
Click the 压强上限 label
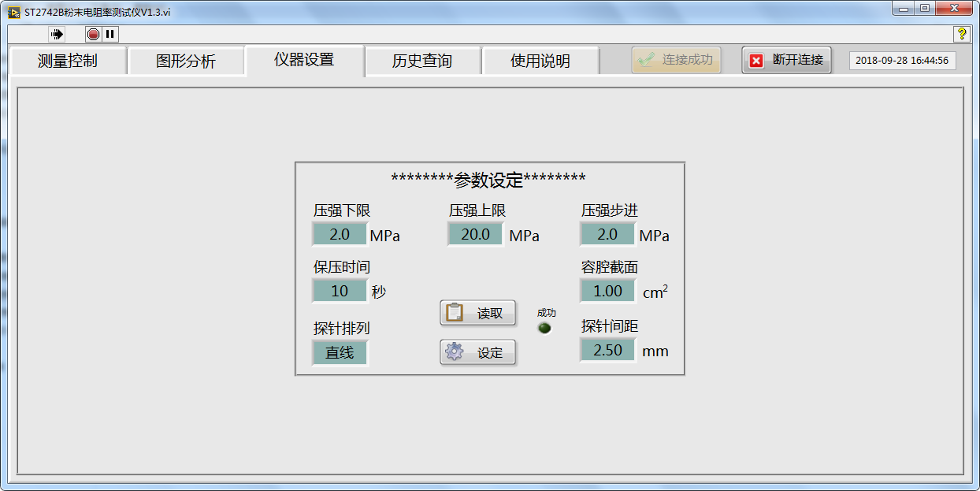477,211
